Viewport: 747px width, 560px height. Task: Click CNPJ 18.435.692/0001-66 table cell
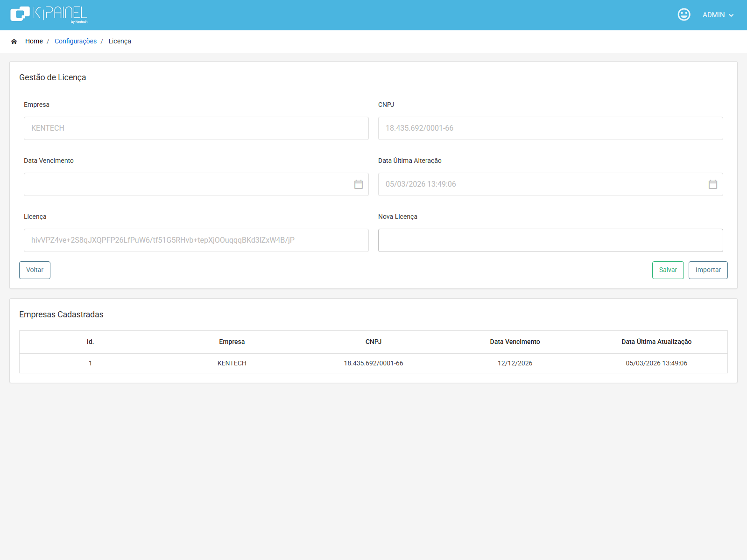373,364
